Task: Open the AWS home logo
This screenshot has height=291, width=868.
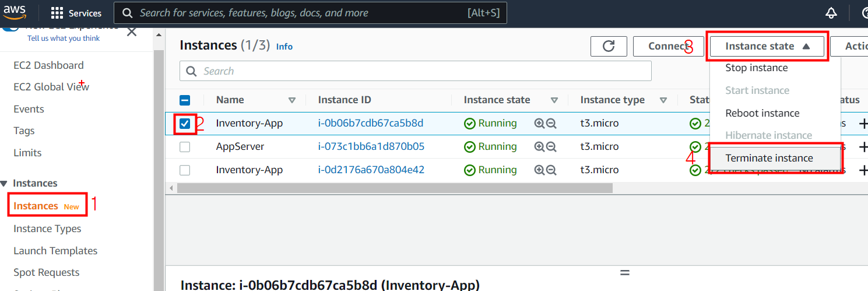Action: [14, 13]
